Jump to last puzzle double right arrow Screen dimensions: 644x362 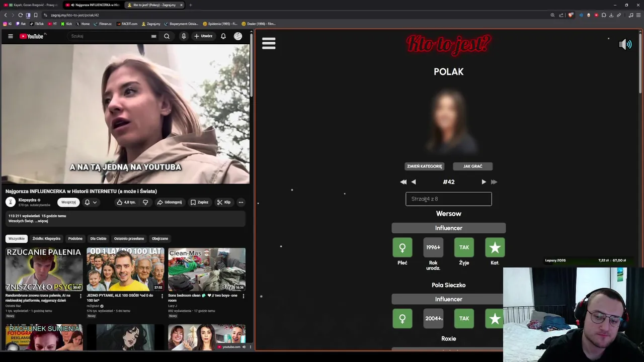[x=494, y=182]
